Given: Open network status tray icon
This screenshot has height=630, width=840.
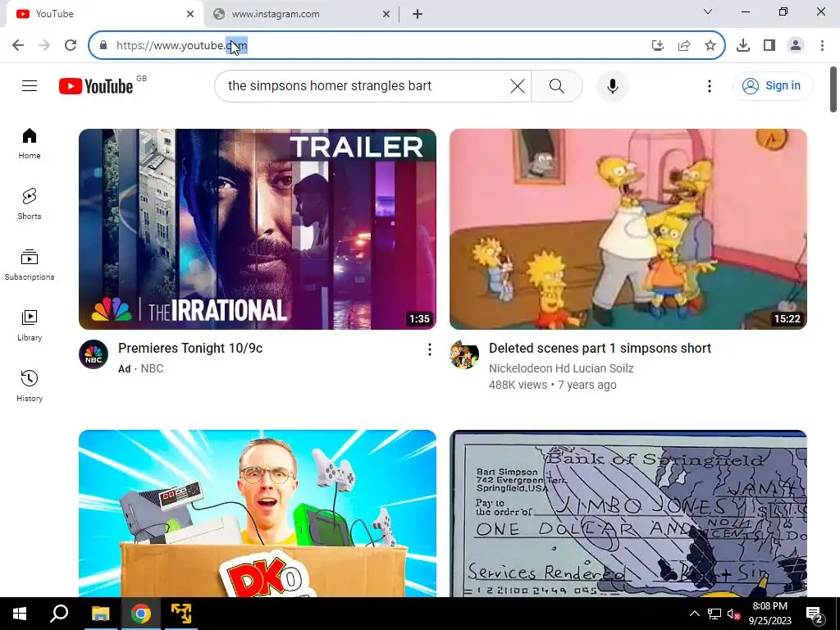Looking at the screenshot, I should 714,614.
